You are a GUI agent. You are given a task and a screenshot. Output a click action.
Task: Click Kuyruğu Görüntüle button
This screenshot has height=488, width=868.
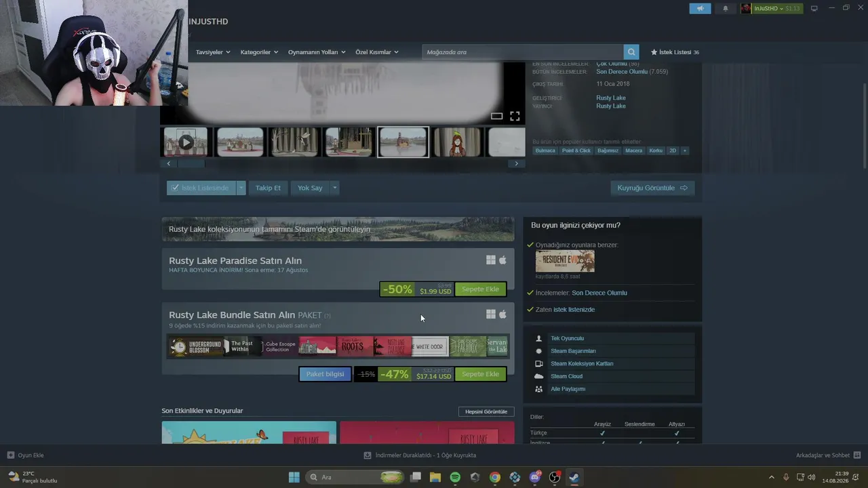pyautogui.click(x=652, y=188)
